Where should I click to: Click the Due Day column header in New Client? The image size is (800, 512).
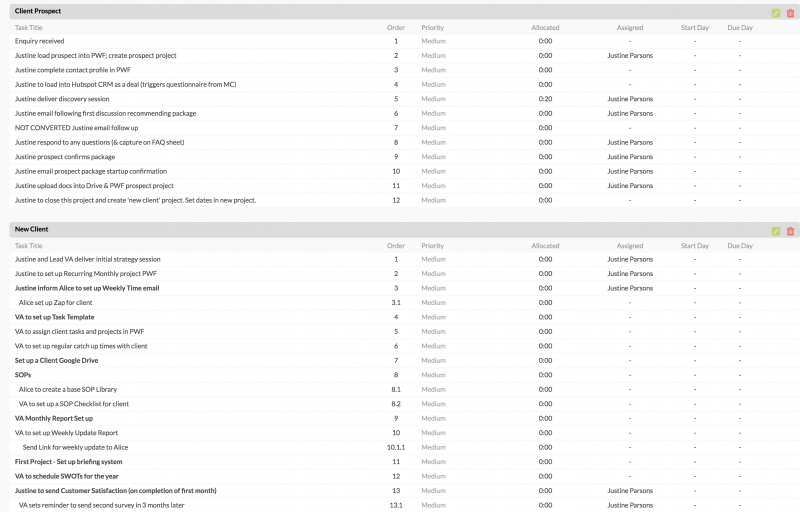click(740, 245)
